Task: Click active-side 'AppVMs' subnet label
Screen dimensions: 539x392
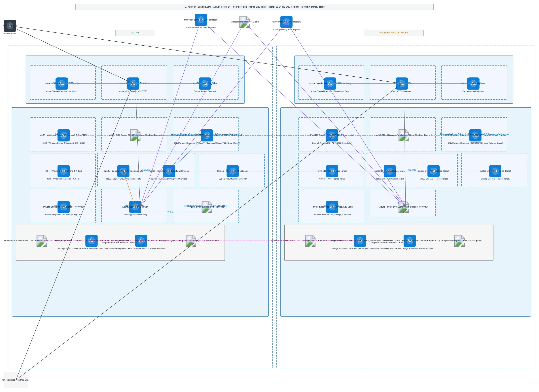Action: pos(146,170)
